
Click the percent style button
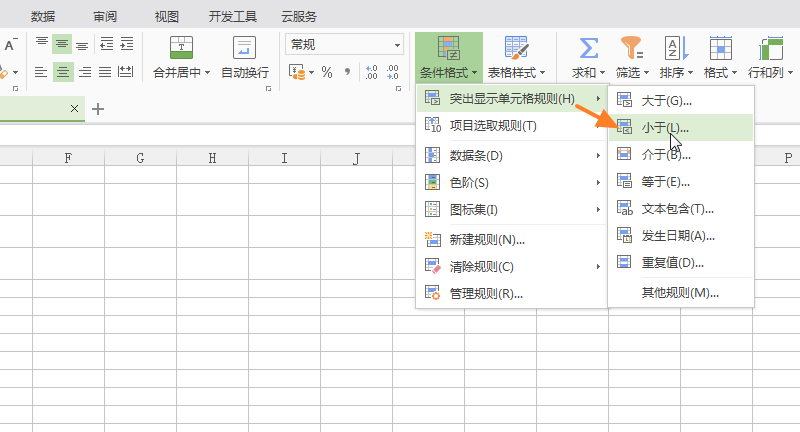[x=327, y=72]
